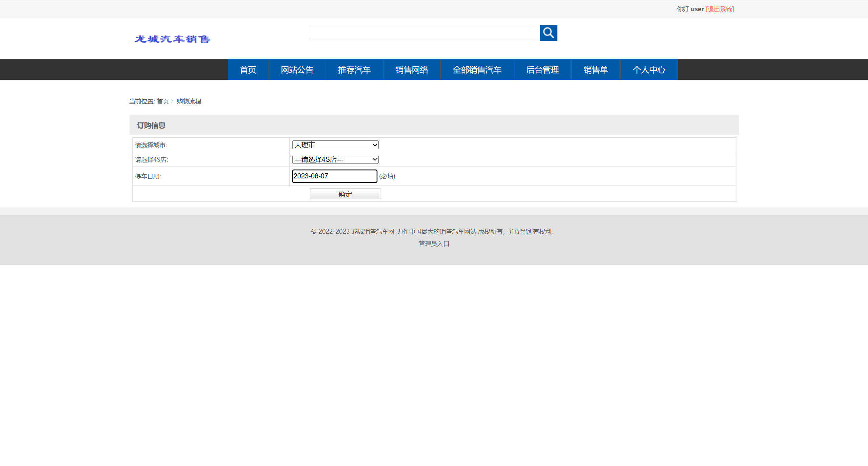Image resolution: width=868 pixels, height=466 pixels.
Task: Open 个人中心 in navigation bar
Action: click(x=649, y=70)
